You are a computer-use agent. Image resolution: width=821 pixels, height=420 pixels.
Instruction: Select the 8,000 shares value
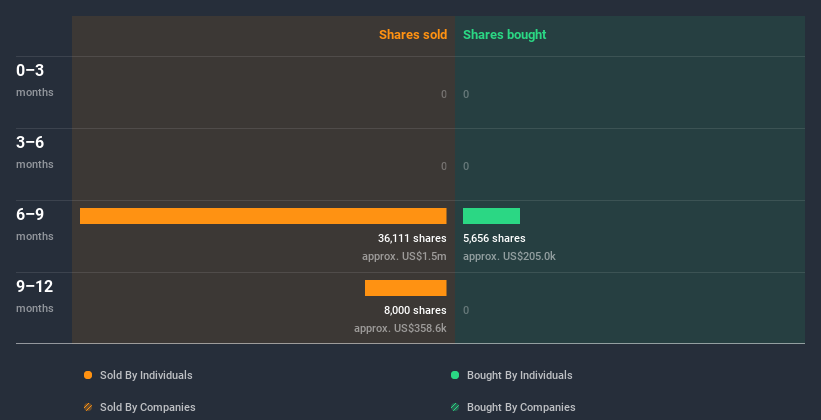click(415, 310)
